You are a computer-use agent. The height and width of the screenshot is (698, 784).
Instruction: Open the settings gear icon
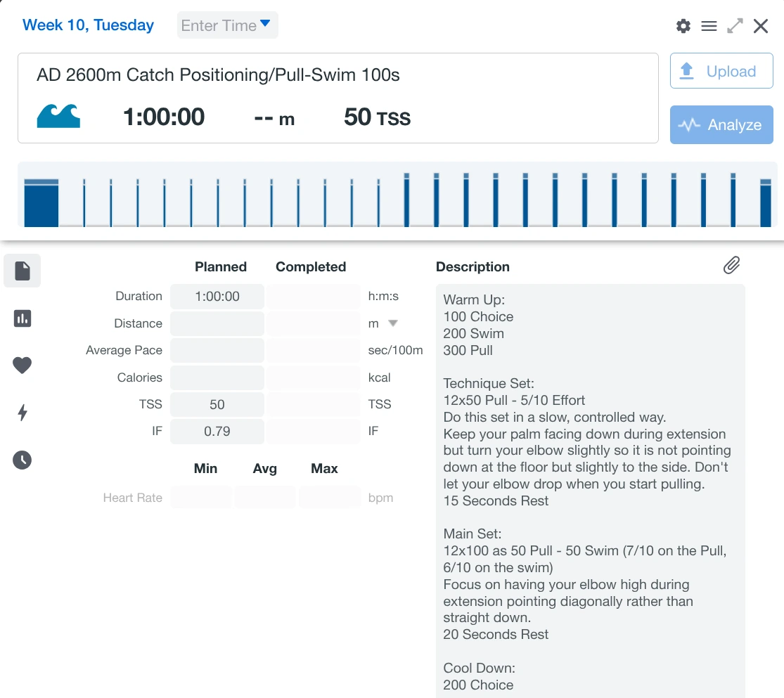pyautogui.click(x=683, y=26)
